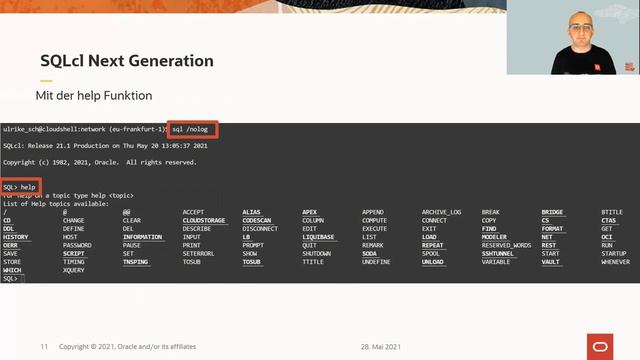
Task: Click the CHANGE help topic
Action: 73,220
